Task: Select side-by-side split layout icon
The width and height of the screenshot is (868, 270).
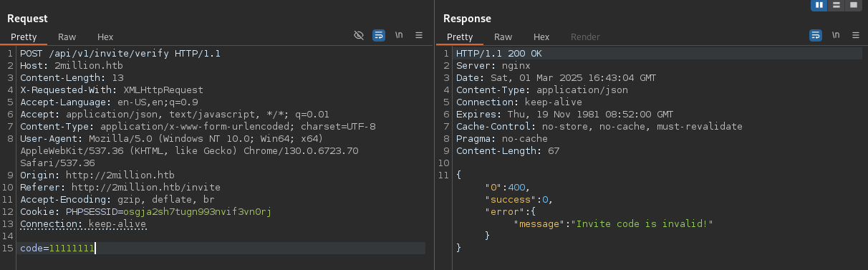Action: [819, 5]
